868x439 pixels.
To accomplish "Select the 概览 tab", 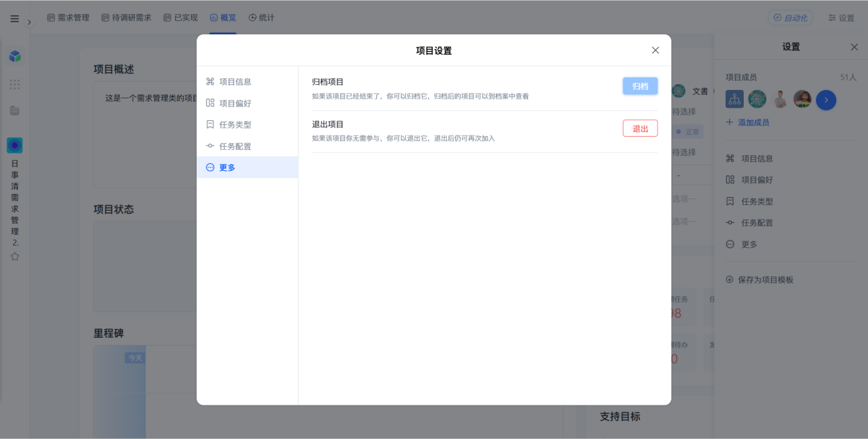I will [x=223, y=18].
